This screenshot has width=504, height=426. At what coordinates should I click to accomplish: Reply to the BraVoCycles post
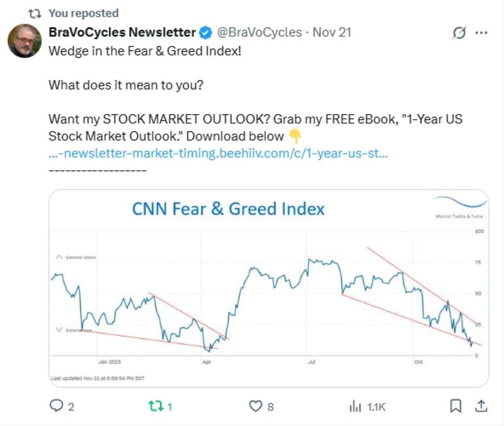point(56,406)
